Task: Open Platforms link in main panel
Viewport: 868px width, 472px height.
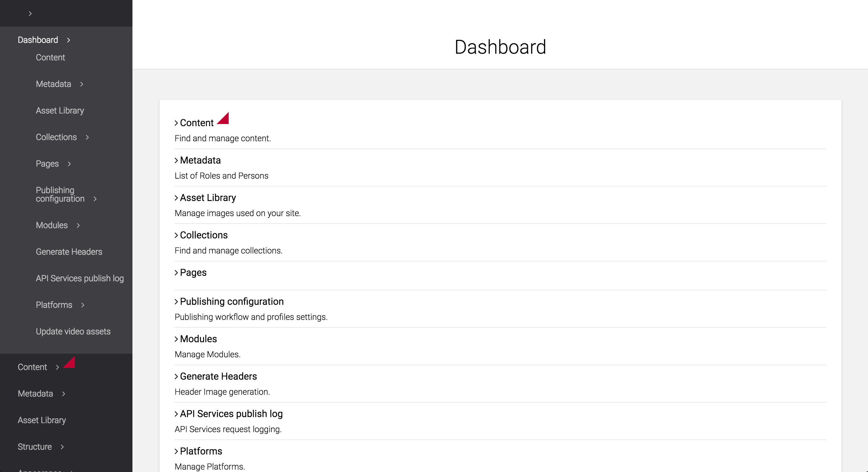Action: 201,451
